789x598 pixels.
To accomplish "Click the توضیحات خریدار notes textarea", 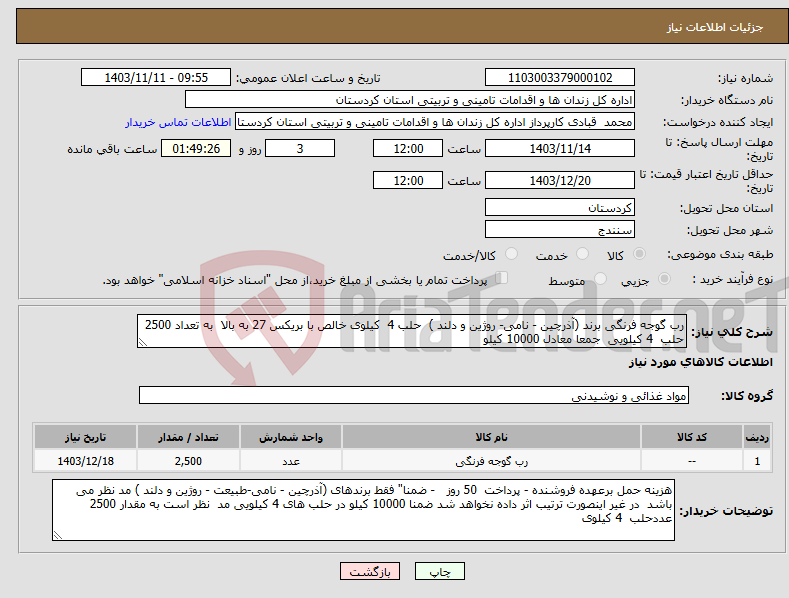I will [x=363, y=510].
